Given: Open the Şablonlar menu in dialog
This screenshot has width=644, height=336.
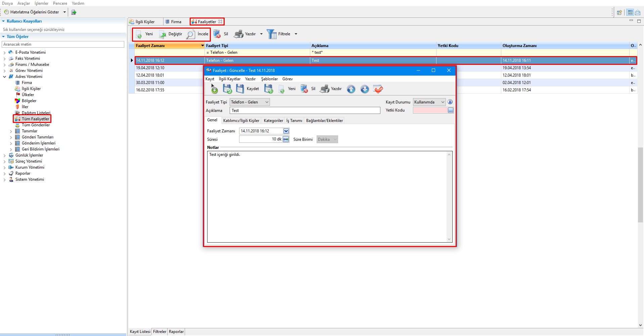Looking at the screenshot, I should (x=269, y=79).
